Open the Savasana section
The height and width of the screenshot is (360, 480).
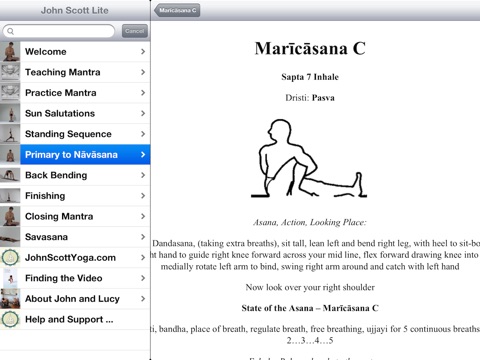coord(75,237)
